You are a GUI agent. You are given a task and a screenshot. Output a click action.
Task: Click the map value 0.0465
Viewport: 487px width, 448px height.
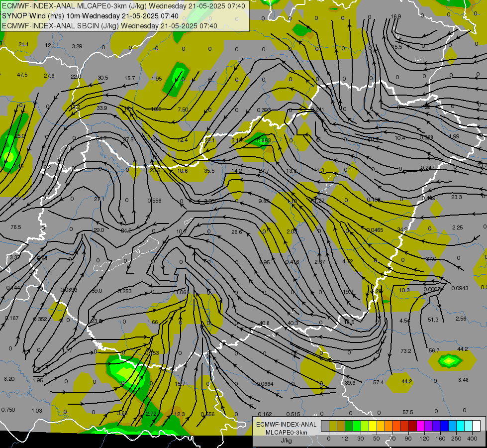click(x=375, y=230)
